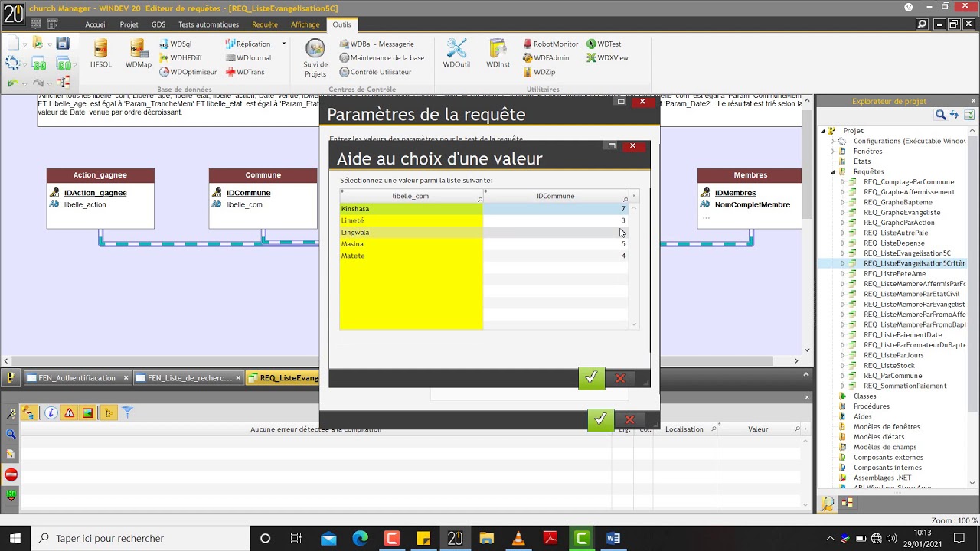The image size is (980, 551).
Task: Open WDBal Messagerie
Action: pos(376,44)
